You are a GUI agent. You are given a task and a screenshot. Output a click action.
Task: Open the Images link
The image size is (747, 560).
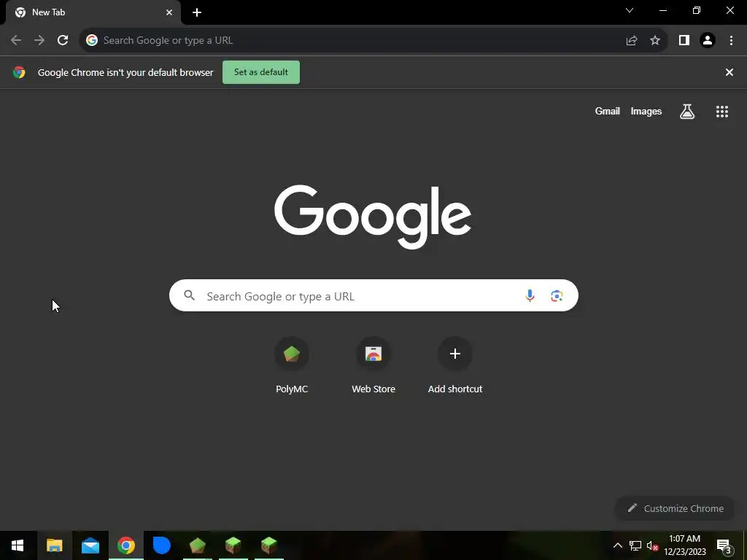pyautogui.click(x=646, y=111)
